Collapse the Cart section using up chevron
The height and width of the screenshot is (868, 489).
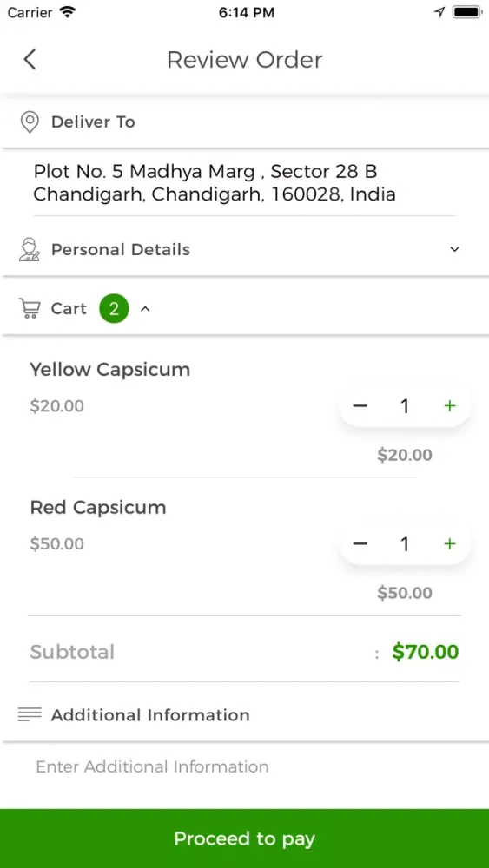(145, 309)
